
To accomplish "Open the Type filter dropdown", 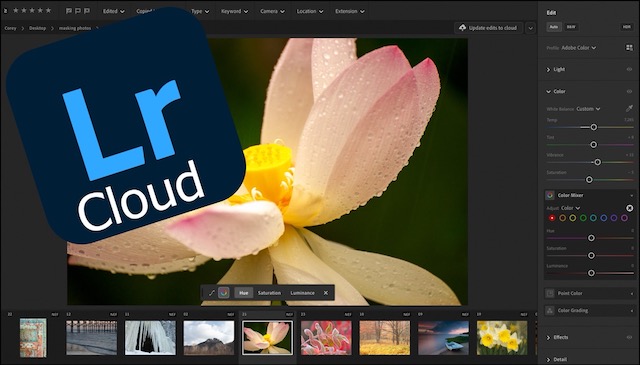I will pos(200,11).
